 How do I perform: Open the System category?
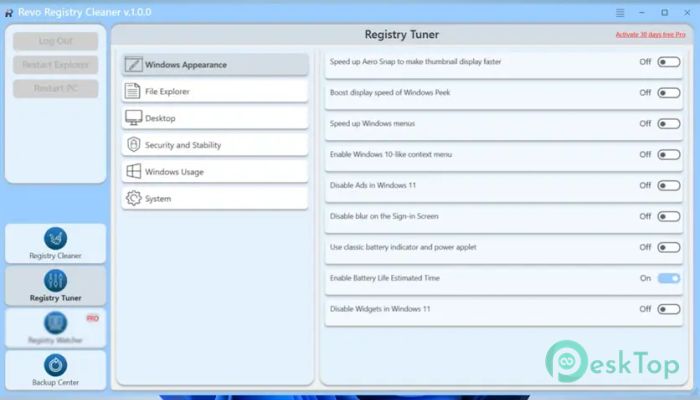[x=215, y=199]
